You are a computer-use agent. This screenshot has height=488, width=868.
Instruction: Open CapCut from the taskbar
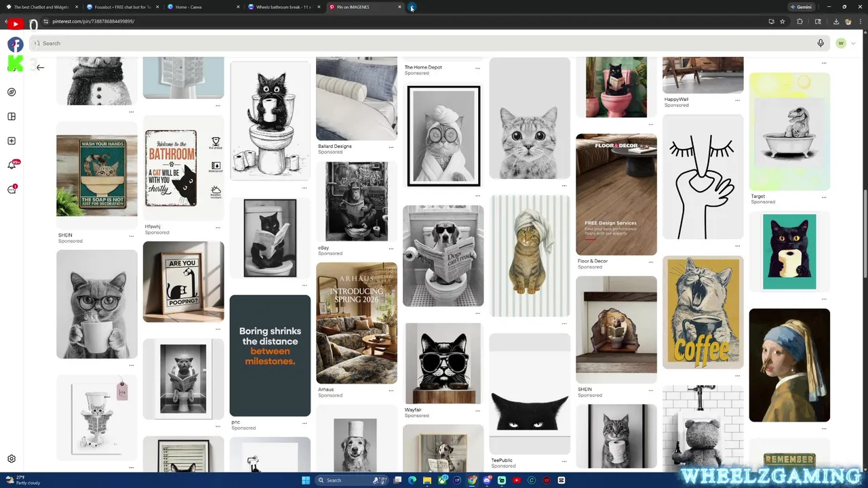[x=561, y=481]
